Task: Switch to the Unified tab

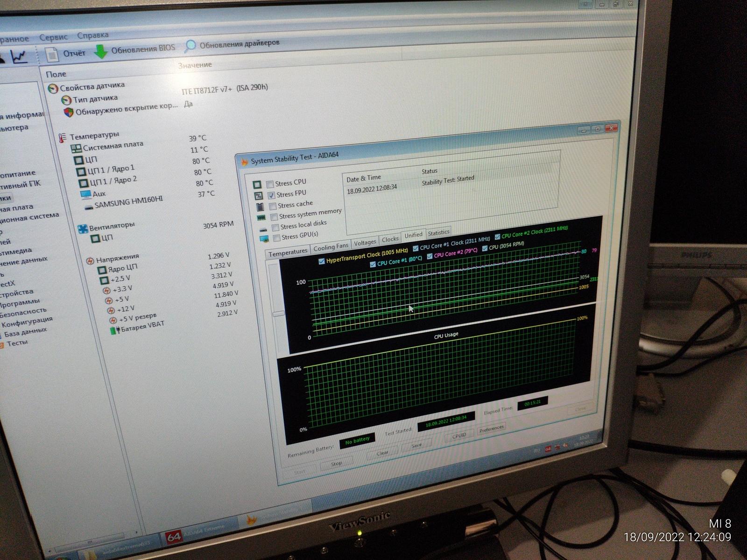Action: tap(413, 235)
